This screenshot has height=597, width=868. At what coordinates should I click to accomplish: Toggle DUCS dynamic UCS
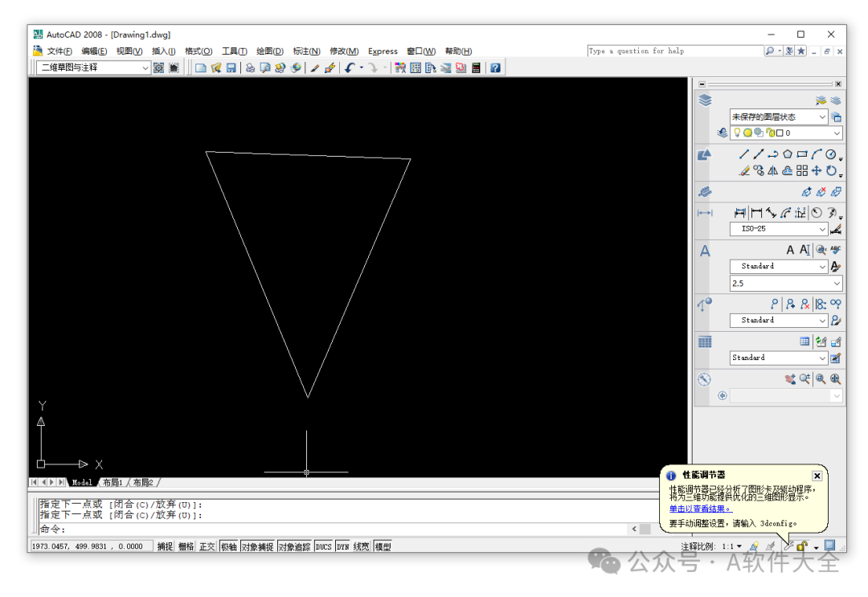tap(323, 546)
